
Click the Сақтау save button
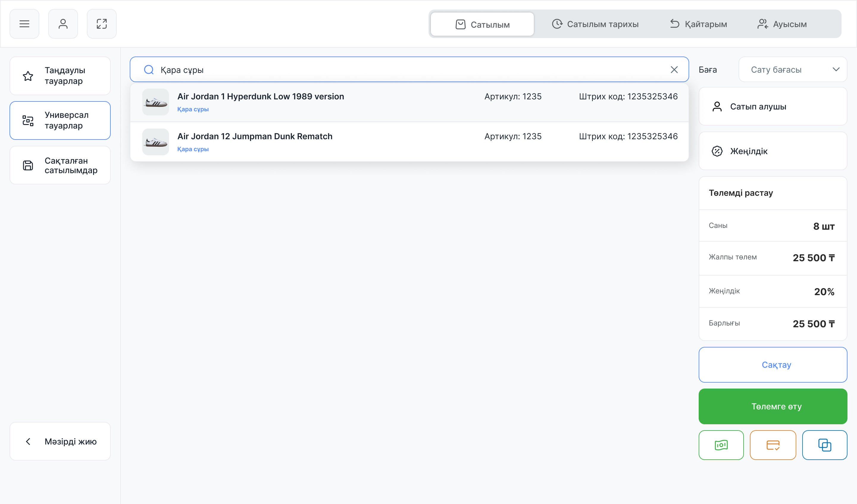(773, 365)
